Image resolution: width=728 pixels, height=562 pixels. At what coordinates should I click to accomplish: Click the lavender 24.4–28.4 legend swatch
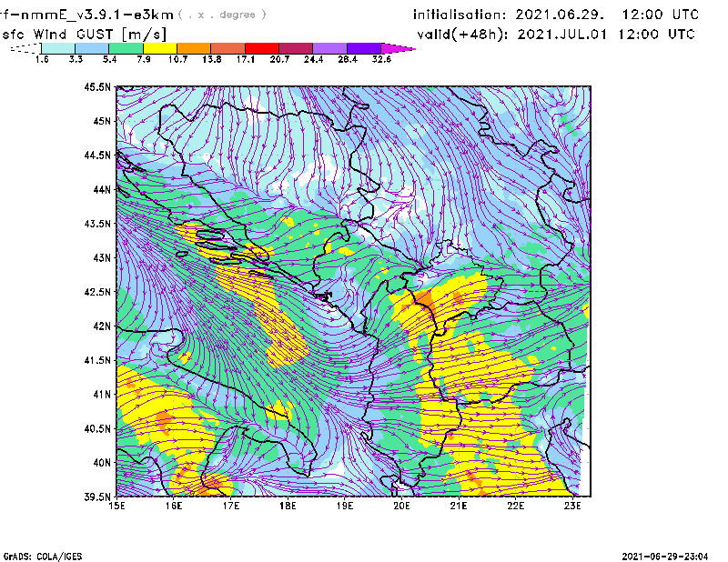click(329, 48)
